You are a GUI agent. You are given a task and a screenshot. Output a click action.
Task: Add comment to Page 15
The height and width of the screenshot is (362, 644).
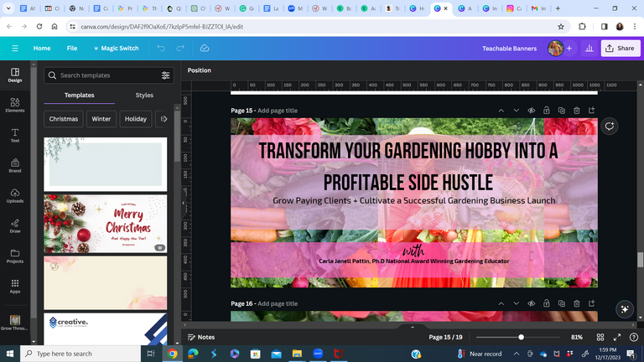pos(609,127)
